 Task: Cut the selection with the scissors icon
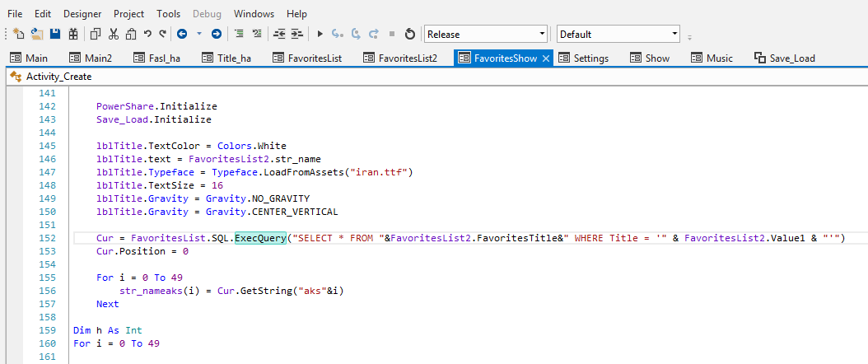click(113, 35)
